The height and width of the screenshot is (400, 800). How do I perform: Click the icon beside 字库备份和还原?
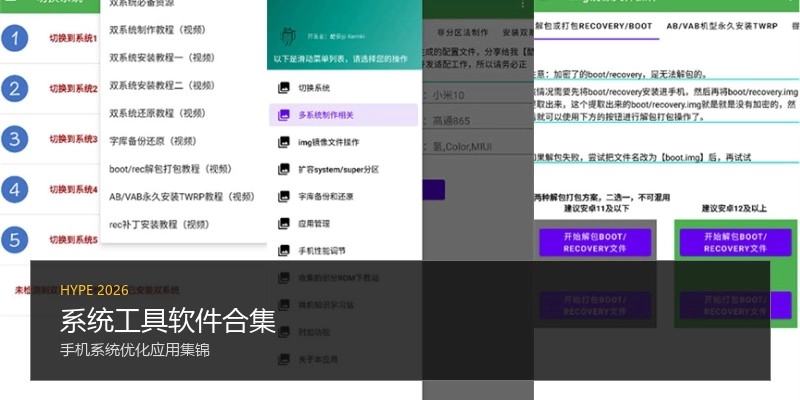[x=284, y=196]
